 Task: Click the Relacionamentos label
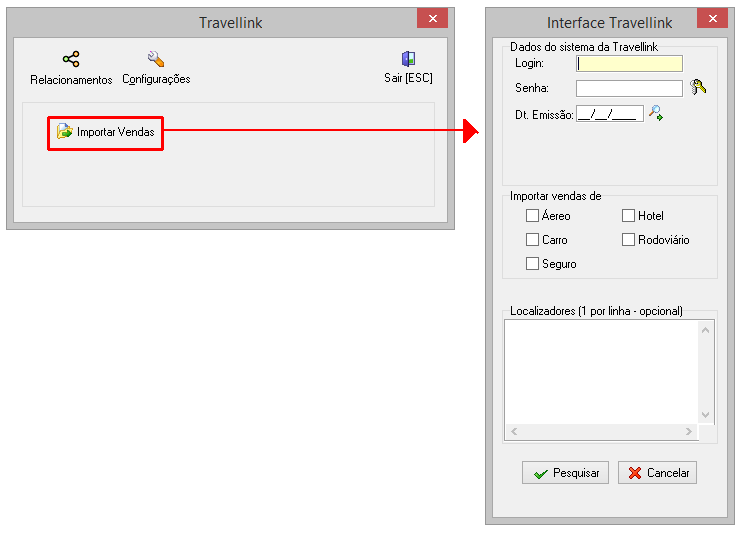coord(71,80)
